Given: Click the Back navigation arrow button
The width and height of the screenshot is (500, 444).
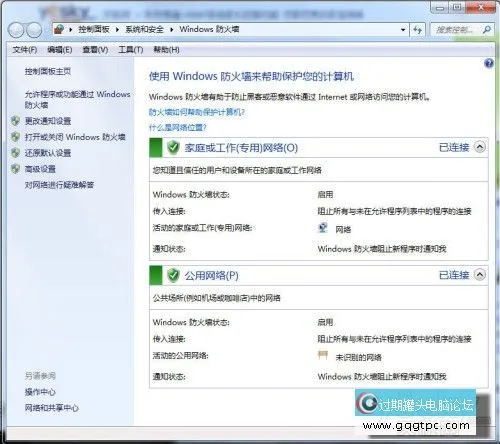Looking at the screenshot, I should [16, 30].
